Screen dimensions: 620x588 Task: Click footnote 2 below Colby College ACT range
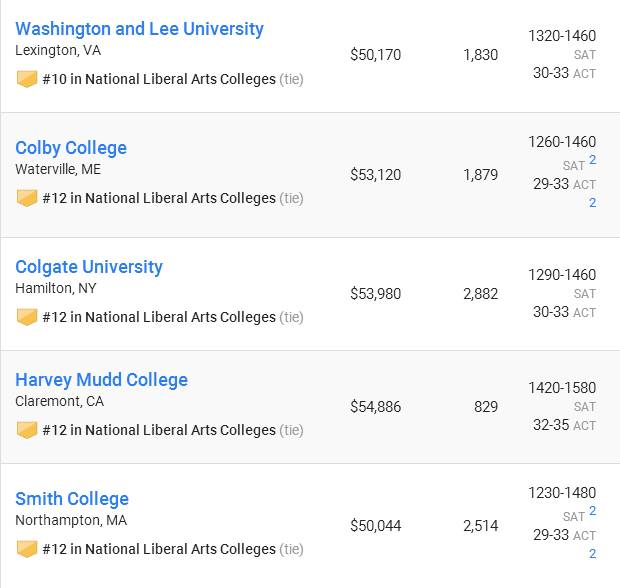[x=592, y=202]
